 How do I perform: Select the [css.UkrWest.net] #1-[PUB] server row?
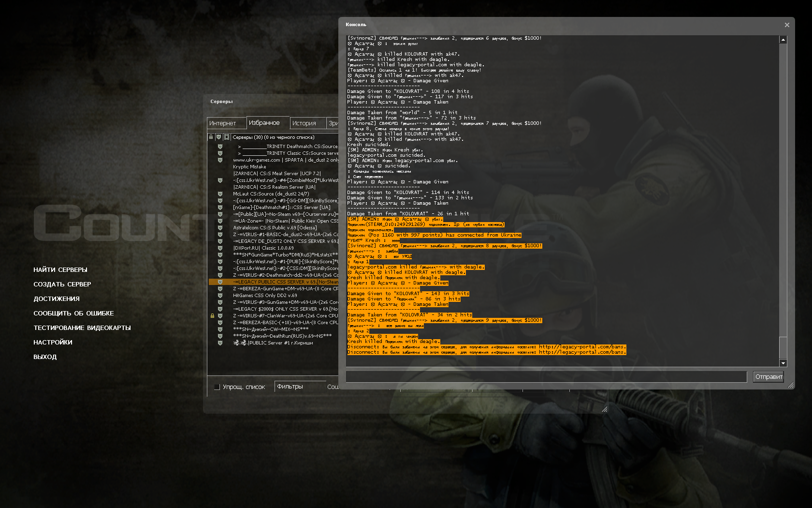tap(274, 262)
